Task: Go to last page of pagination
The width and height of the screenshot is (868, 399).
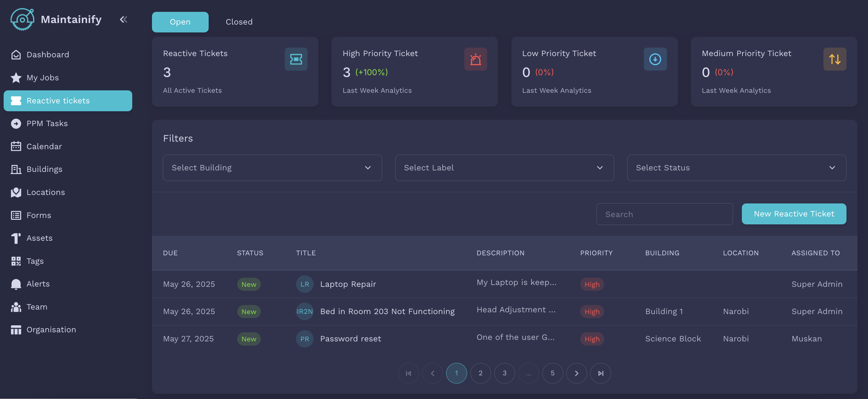Action: 600,373
